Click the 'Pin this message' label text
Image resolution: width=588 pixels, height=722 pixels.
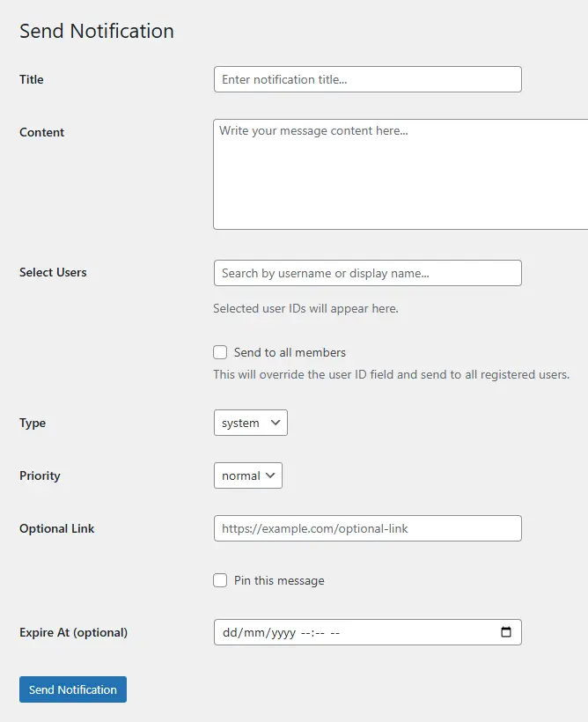(x=279, y=580)
